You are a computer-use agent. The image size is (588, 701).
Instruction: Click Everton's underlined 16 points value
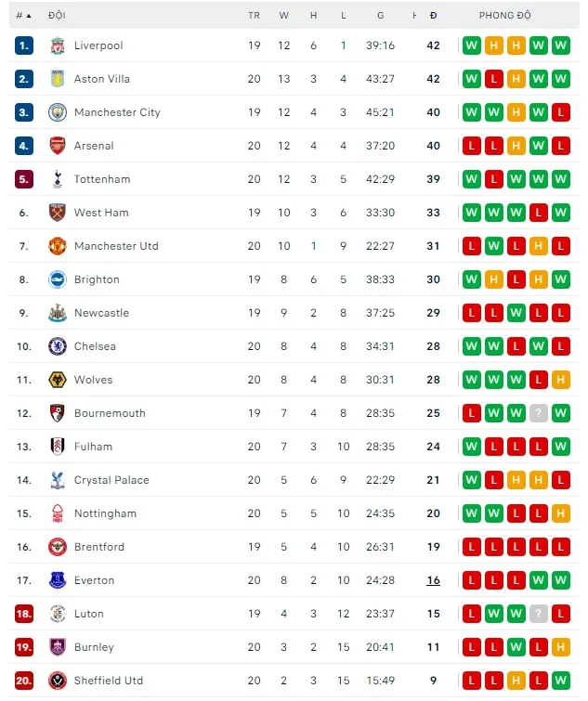click(433, 580)
